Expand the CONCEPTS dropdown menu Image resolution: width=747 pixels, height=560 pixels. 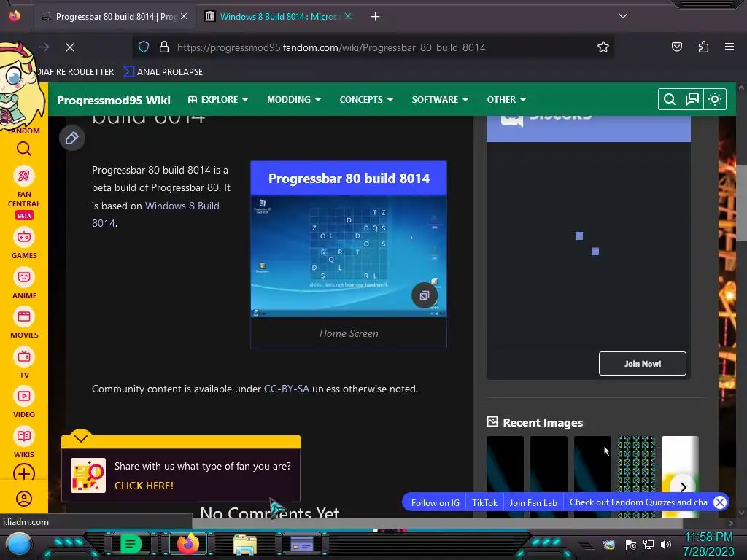pyautogui.click(x=366, y=99)
